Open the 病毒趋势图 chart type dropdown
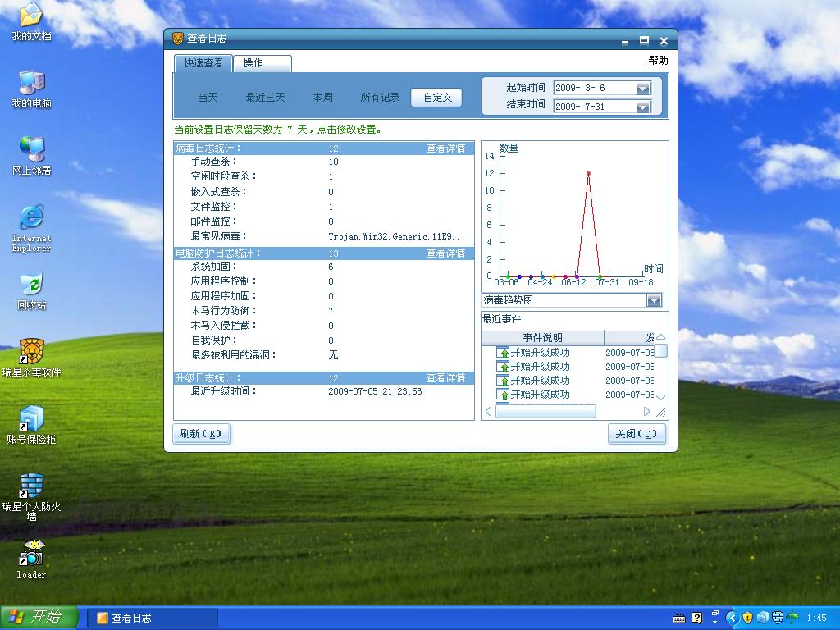 (x=654, y=300)
